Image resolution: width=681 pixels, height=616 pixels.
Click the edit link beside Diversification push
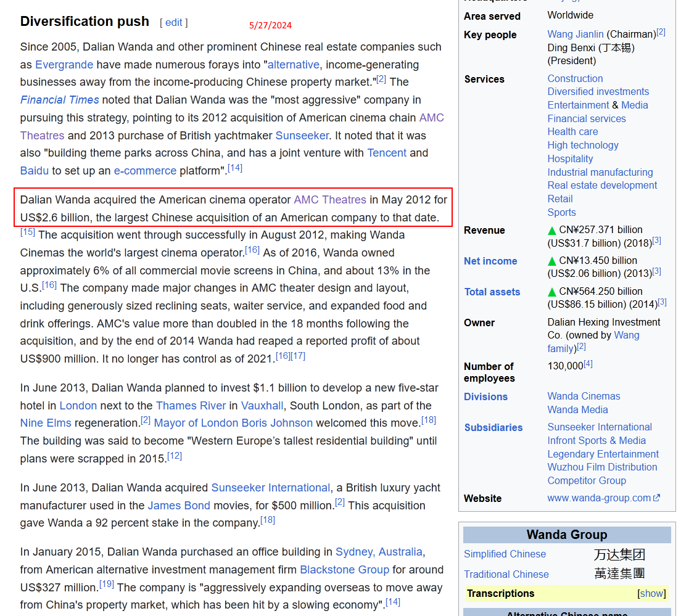(174, 23)
